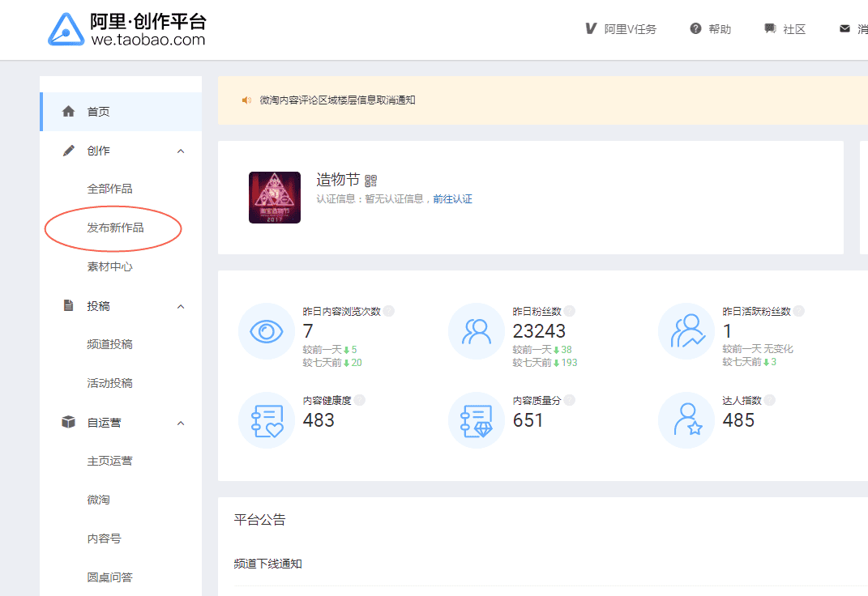This screenshot has height=596, width=868.
Task: Click the 造物节 account name
Action: tap(338, 179)
